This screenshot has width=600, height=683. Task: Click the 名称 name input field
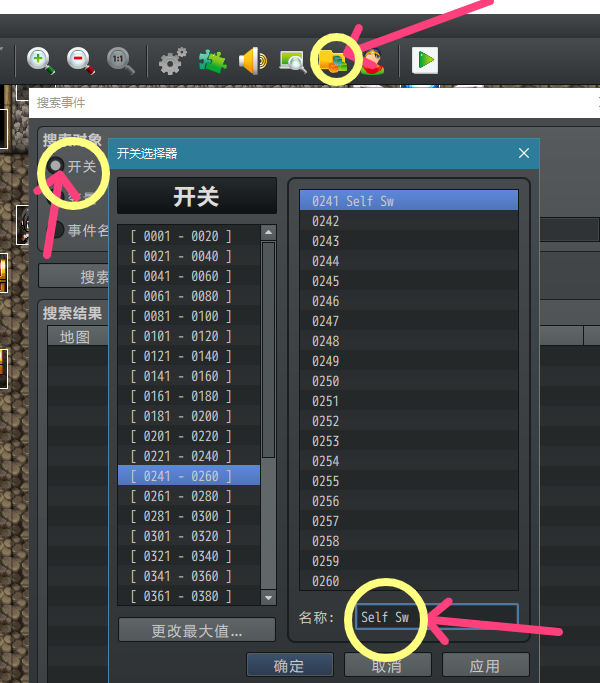click(437, 617)
